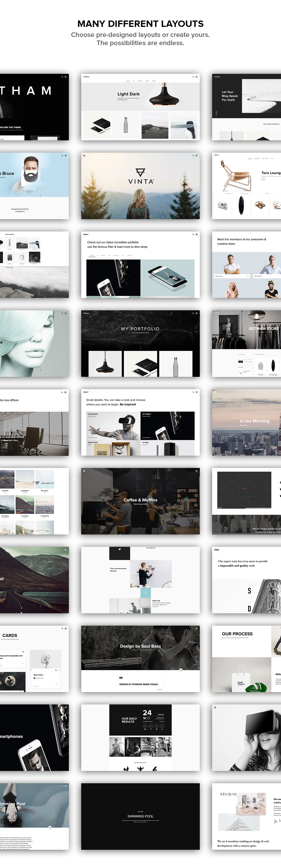
Task: Click the @crispytheme Twitter handle near bird tile
Action: tap(151, 548)
